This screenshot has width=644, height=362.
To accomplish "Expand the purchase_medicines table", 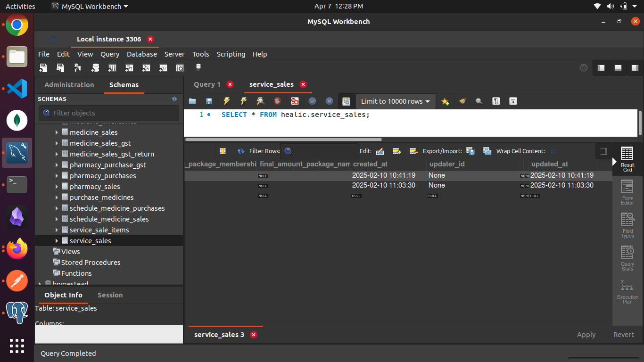I will 57,197.
